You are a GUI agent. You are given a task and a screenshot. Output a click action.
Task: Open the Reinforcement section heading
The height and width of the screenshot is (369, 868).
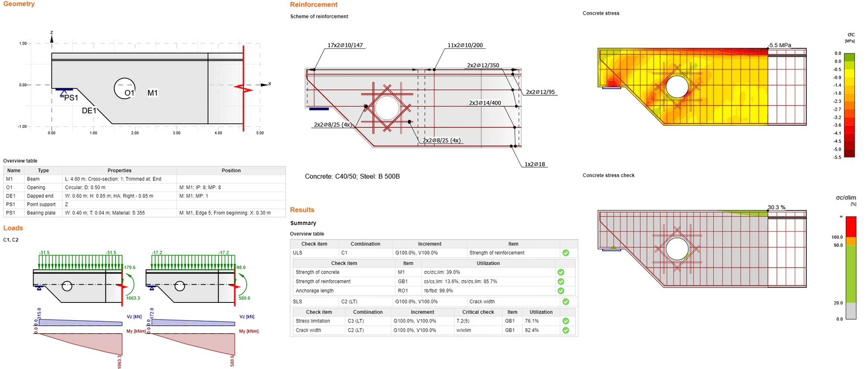tap(314, 4)
